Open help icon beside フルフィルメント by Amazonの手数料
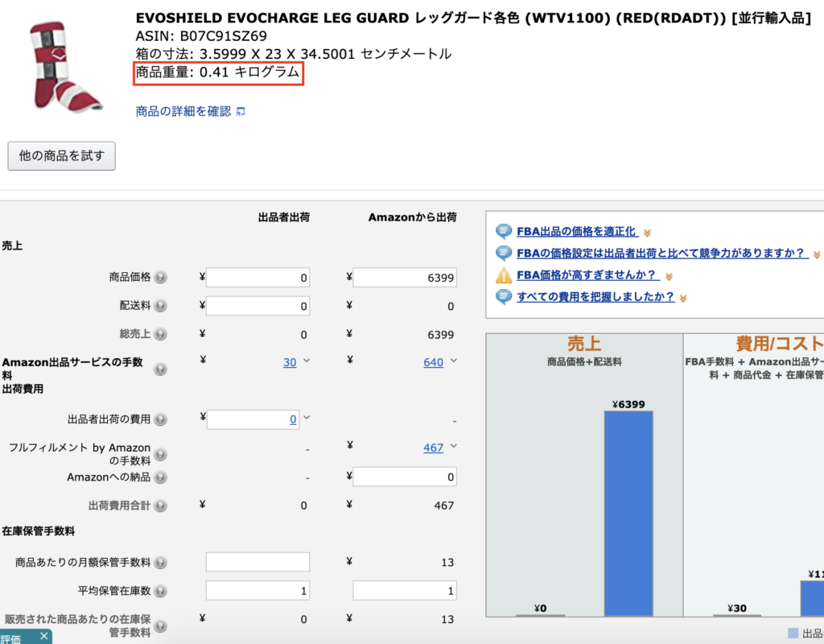The height and width of the screenshot is (644, 824). pos(160,454)
